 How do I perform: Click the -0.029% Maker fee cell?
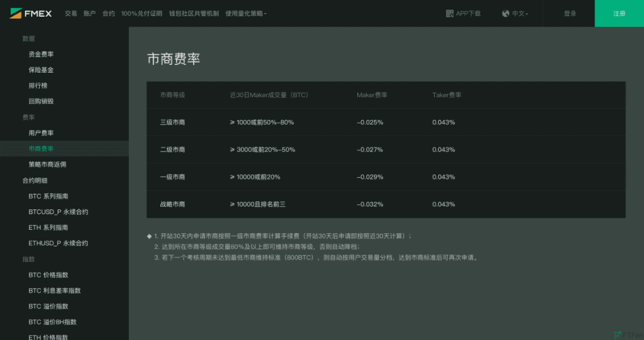point(370,177)
